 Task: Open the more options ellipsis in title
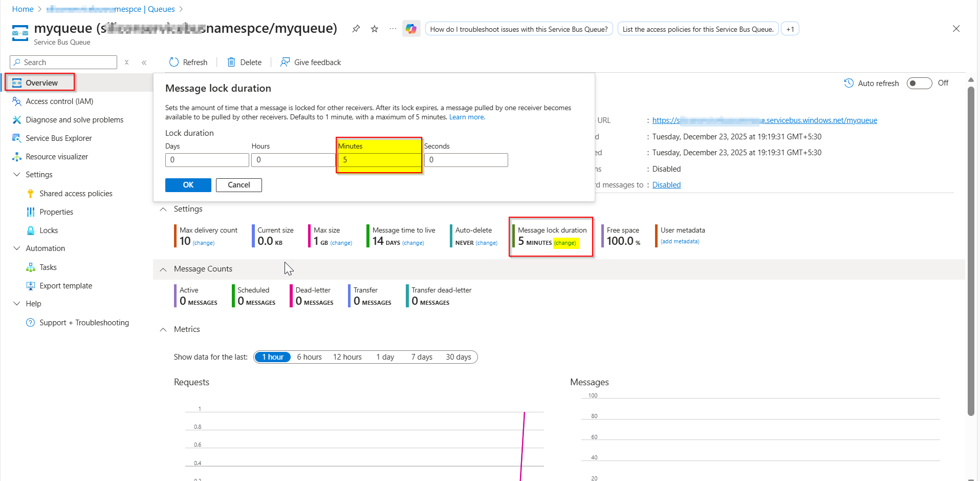(393, 29)
